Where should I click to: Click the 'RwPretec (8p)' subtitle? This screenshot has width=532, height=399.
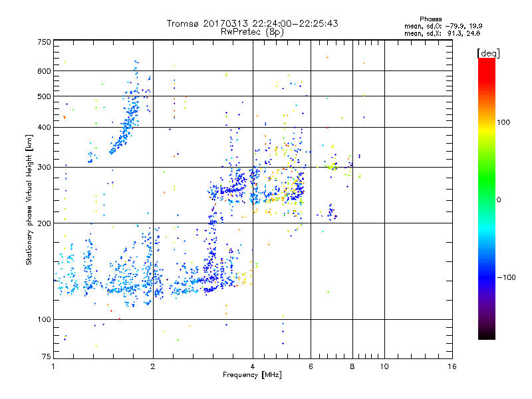click(252, 32)
